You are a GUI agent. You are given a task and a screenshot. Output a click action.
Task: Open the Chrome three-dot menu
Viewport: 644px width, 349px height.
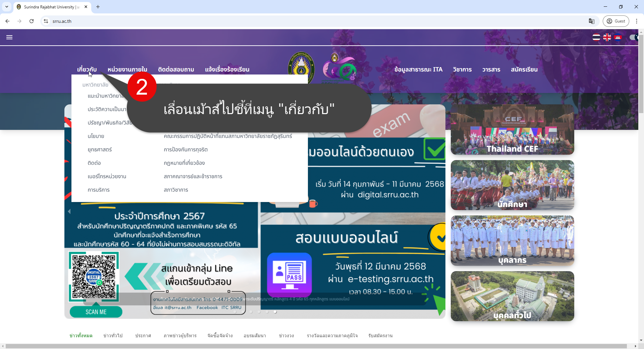coord(637,21)
